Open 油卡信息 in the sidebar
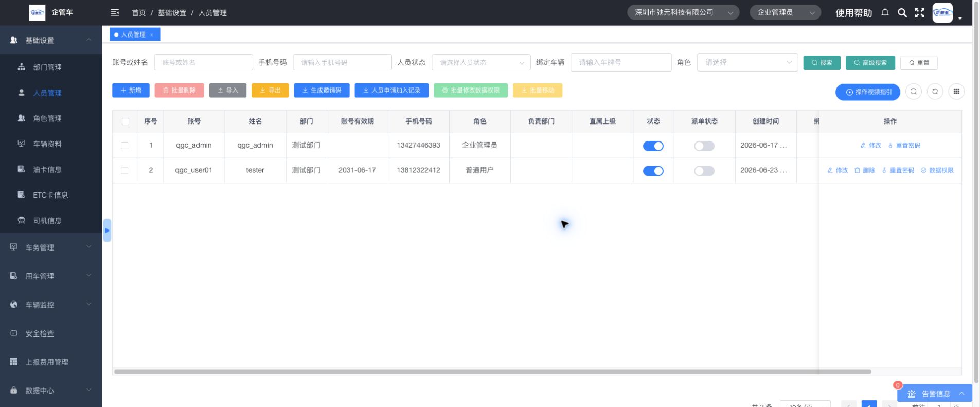The width and height of the screenshot is (980, 407). click(47, 169)
